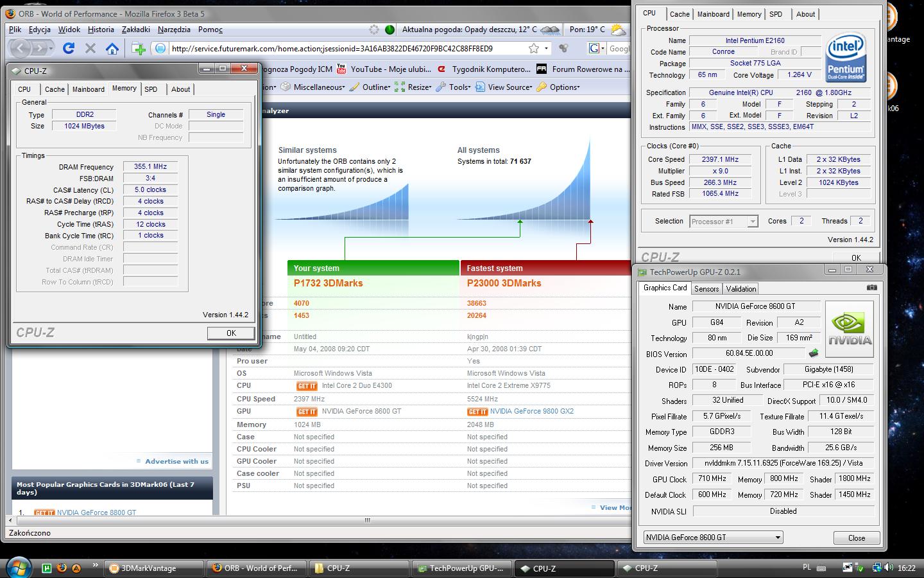Switch to 3DMarkVantage taskbar button
The image size is (924, 578).
153,568
